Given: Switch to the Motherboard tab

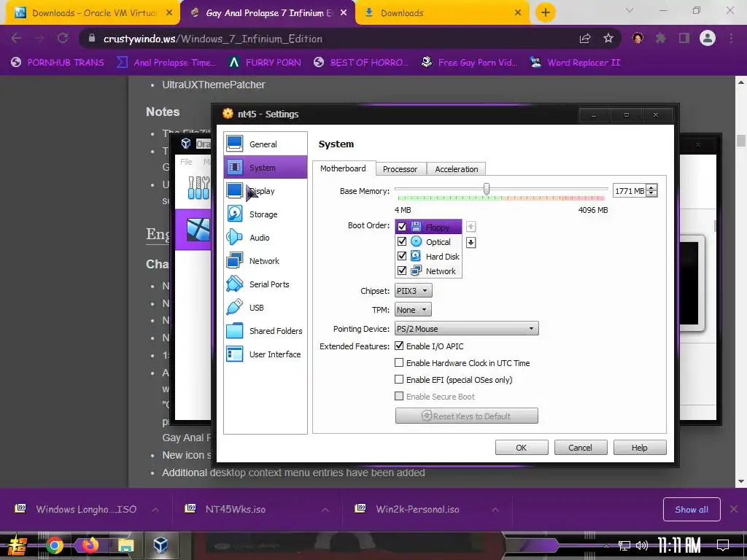Looking at the screenshot, I should pos(344,168).
